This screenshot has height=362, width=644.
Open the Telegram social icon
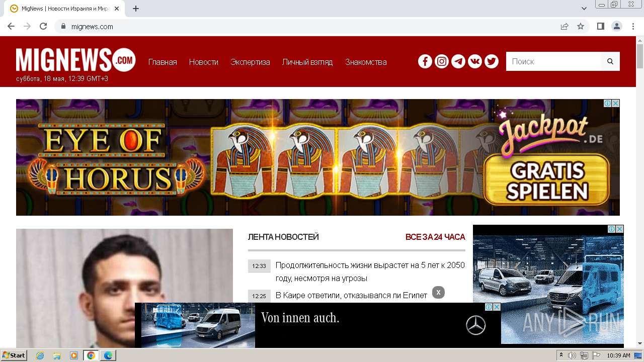458,61
